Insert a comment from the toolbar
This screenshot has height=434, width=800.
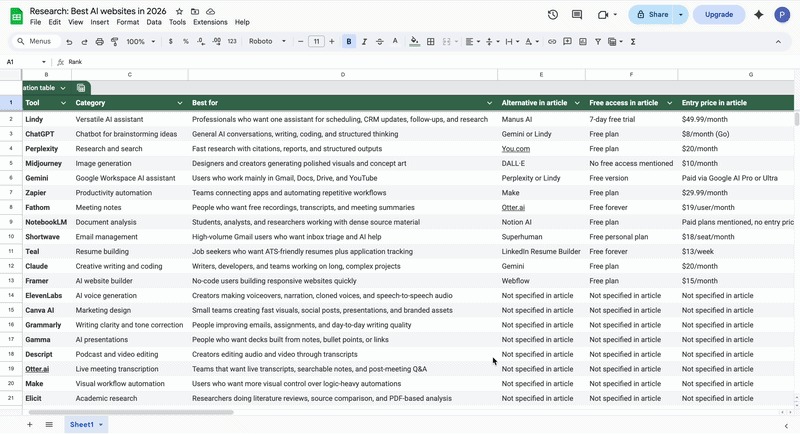[x=567, y=42]
